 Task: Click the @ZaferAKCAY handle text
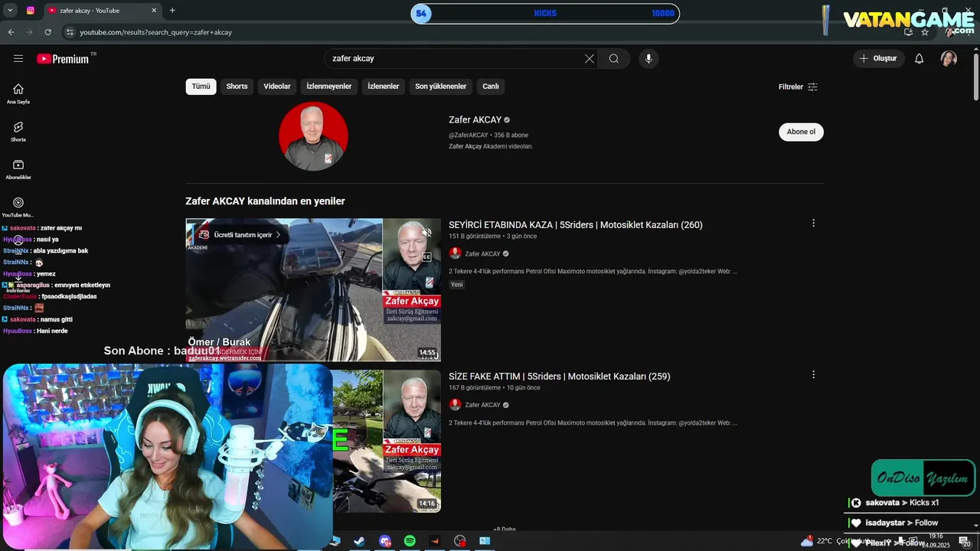469,135
